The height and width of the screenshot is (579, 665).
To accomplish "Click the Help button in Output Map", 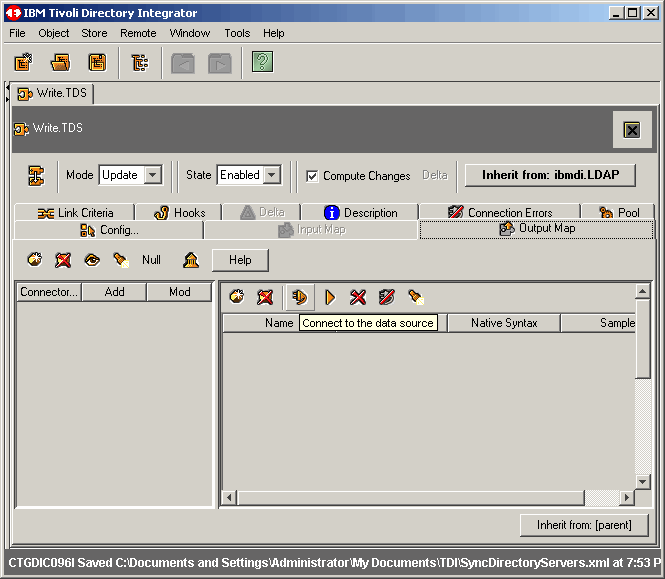I will pos(240,260).
